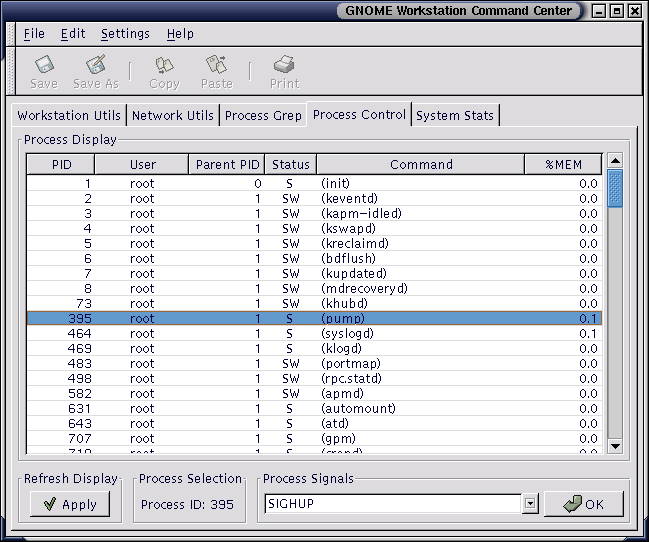649x542 pixels.
Task: Click the scrollbar down arrow
Action: pos(615,446)
